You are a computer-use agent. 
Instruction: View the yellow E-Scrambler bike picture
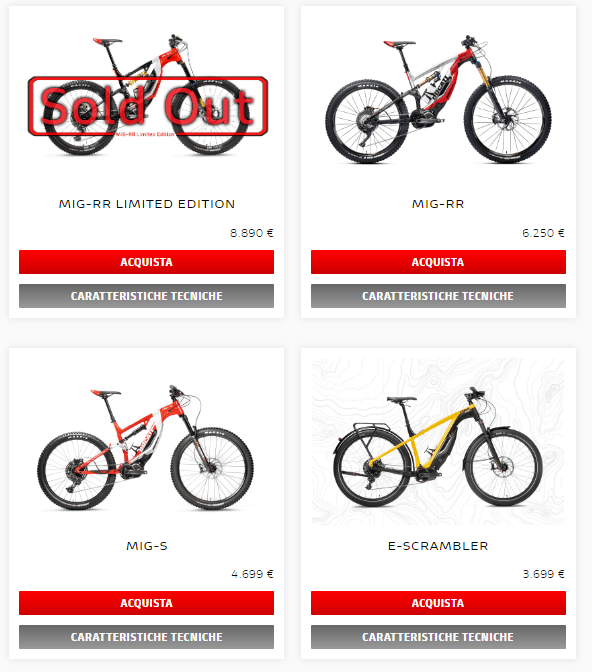click(438, 441)
